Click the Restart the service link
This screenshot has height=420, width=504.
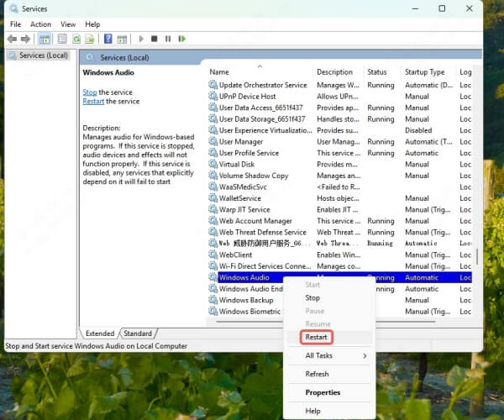tap(93, 102)
